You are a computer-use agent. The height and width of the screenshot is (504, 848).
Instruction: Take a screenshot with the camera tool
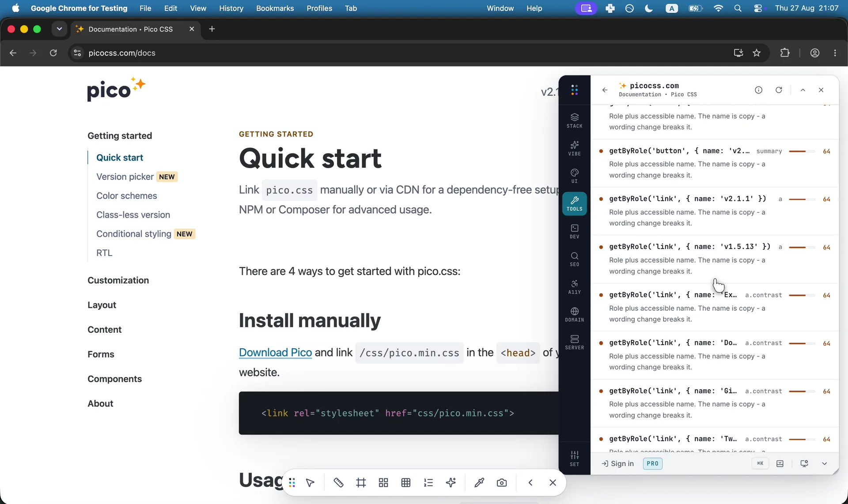(502, 483)
